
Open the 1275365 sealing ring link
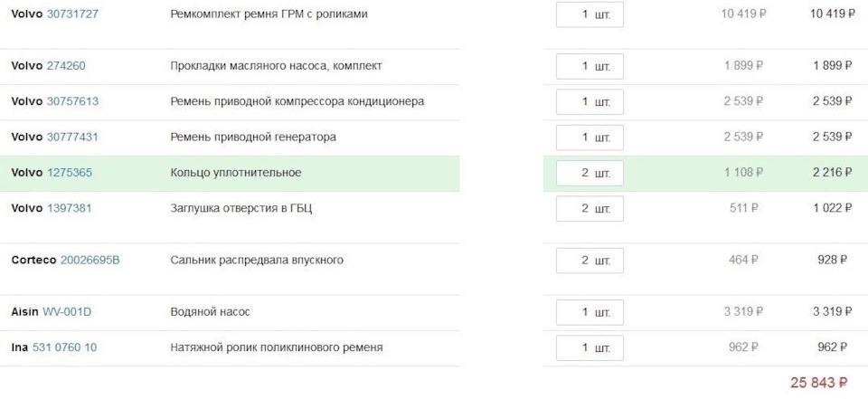pos(70,173)
